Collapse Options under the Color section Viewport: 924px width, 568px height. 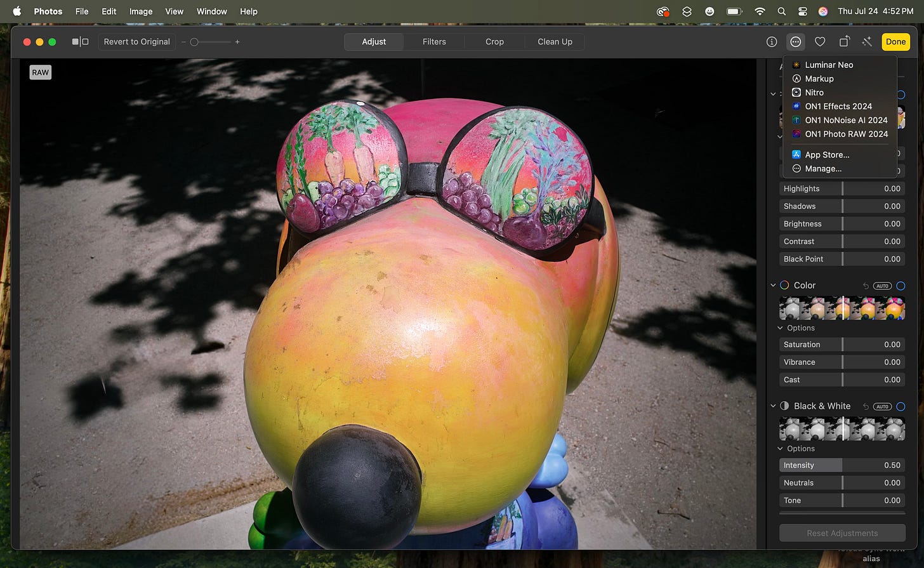(781, 328)
